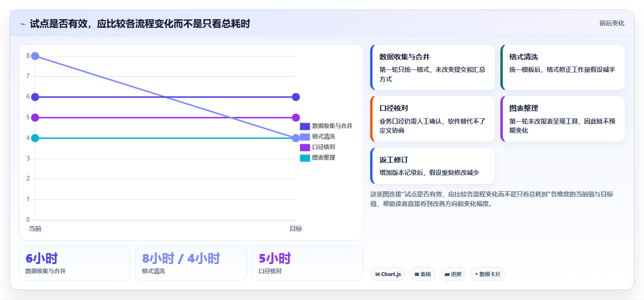This screenshot has height=300, width=644.
Task: Click legend text 图表整理
Action: point(324,158)
